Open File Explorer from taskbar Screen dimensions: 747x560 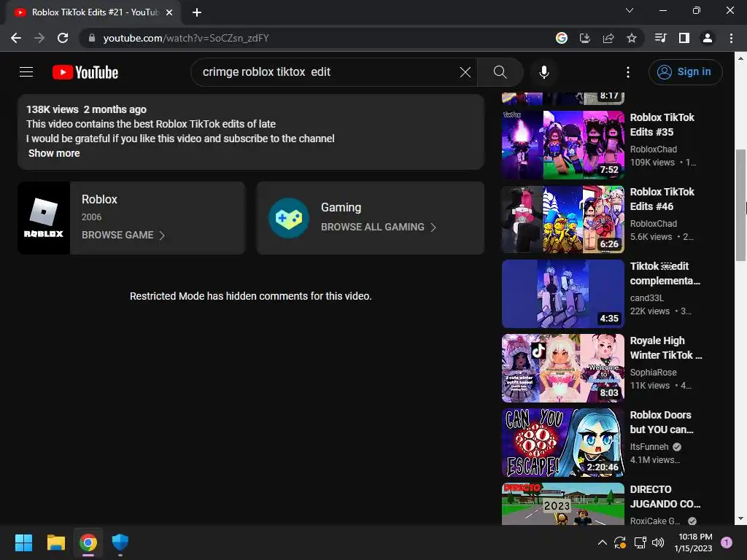[x=55, y=542]
